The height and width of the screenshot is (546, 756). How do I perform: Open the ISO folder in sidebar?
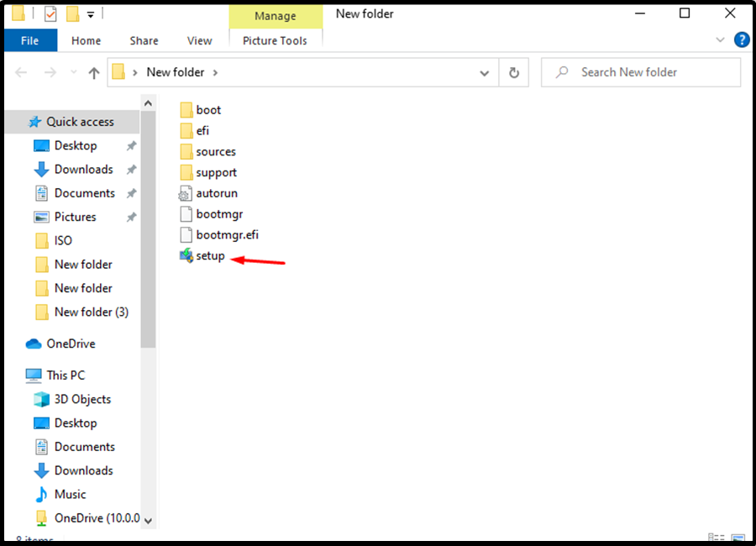tap(63, 240)
